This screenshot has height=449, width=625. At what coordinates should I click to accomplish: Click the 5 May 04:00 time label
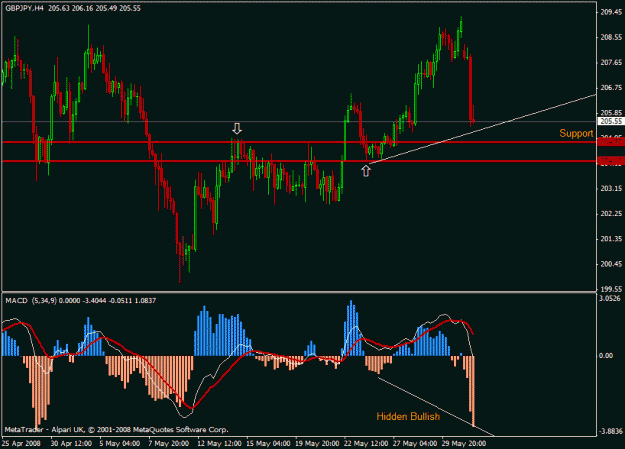click(120, 443)
